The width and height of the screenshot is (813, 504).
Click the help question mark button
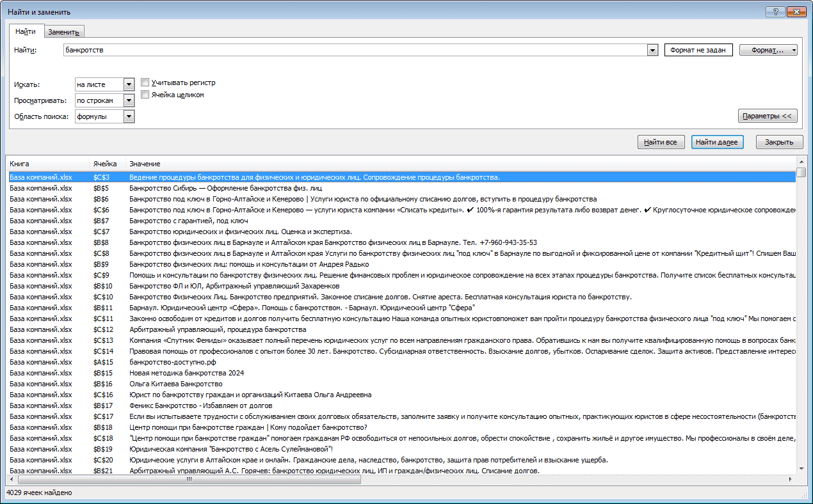pyautogui.click(x=775, y=12)
